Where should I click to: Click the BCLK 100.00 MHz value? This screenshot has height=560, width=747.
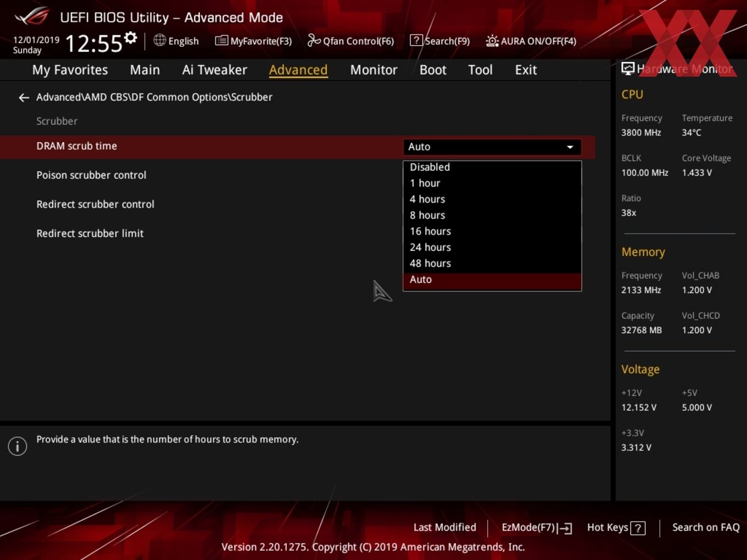pos(645,173)
